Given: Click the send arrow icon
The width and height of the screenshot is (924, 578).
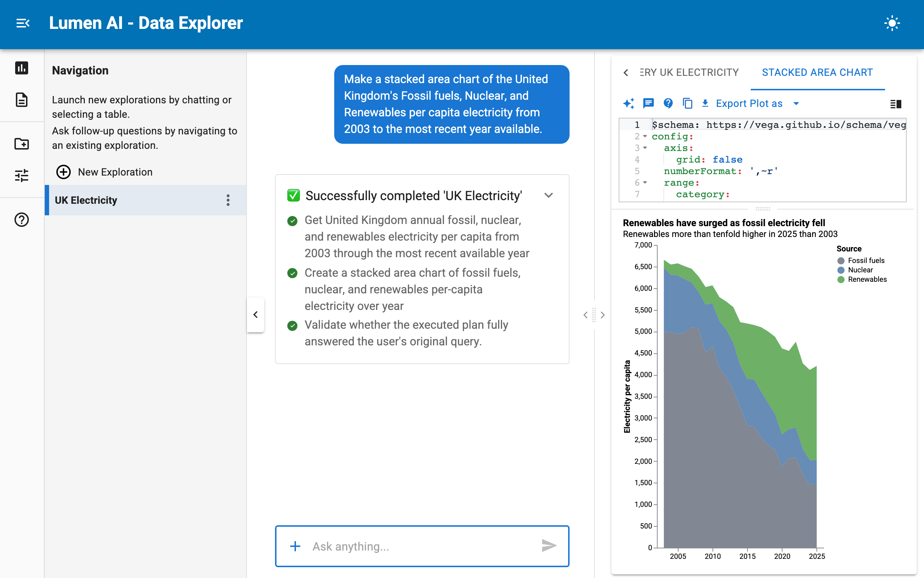Looking at the screenshot, I should click(549, 546).
